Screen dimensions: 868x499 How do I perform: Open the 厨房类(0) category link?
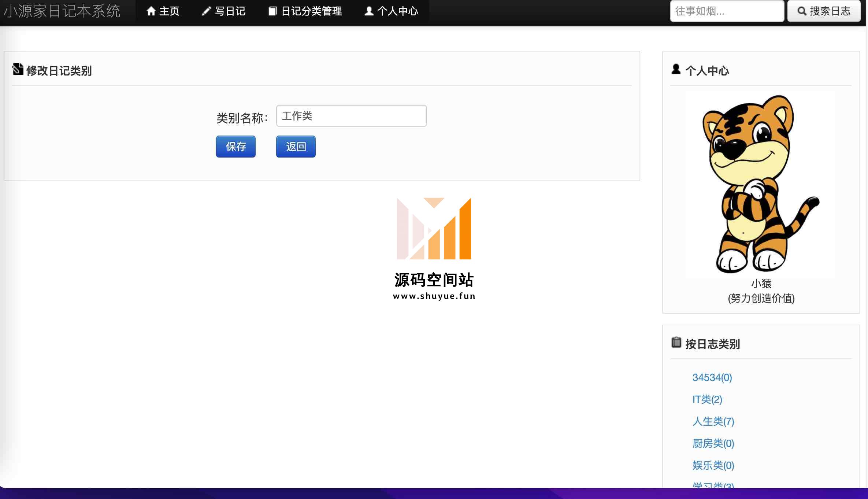[713, 443]
